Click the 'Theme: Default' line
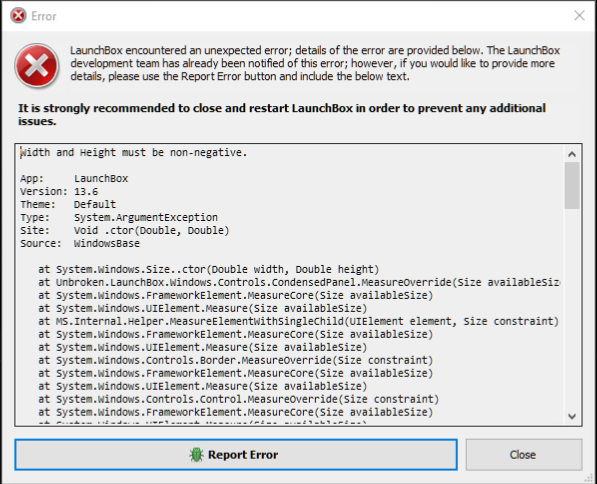Viewport: 597px width, 484px height. point(68,204)
